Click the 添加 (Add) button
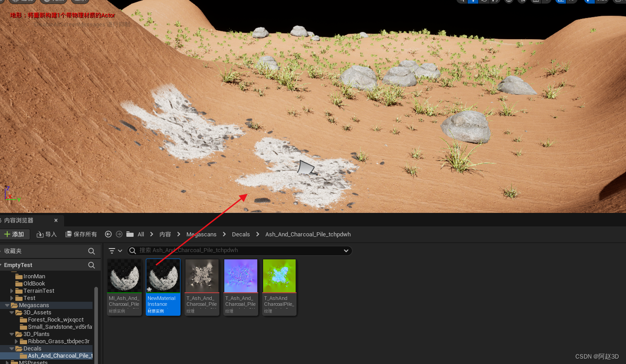The image size is (626, 364). tap(14, 234)
